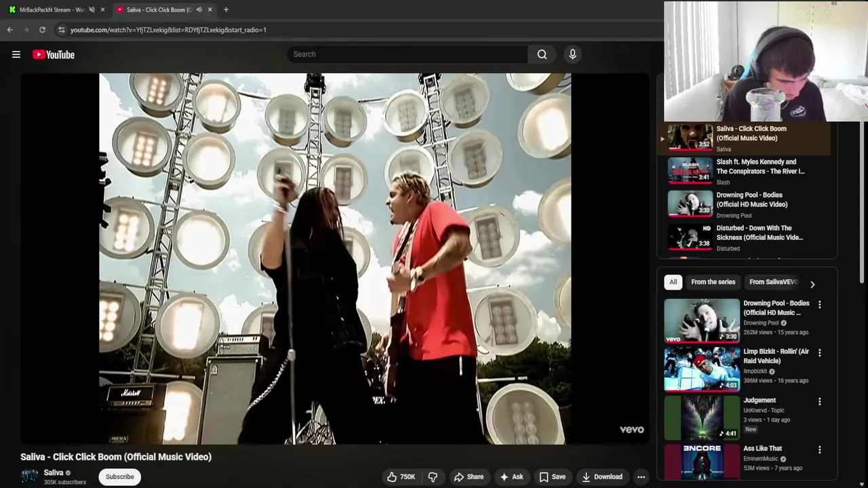Mute the Saliva tab audio icon
Viewport: 868px width, 488px height.
click(199, 9)
